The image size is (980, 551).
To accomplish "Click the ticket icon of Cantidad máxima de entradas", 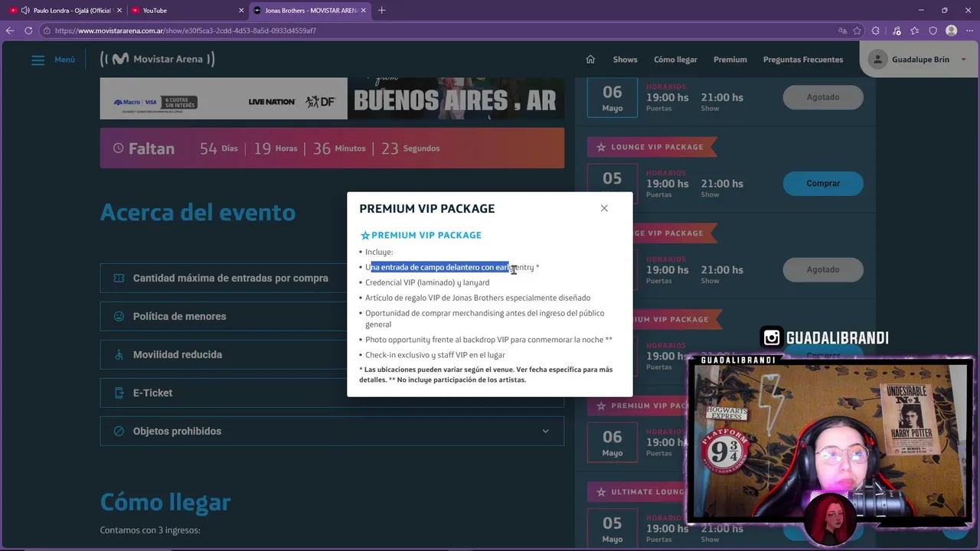I will click(x=119, y=278).
